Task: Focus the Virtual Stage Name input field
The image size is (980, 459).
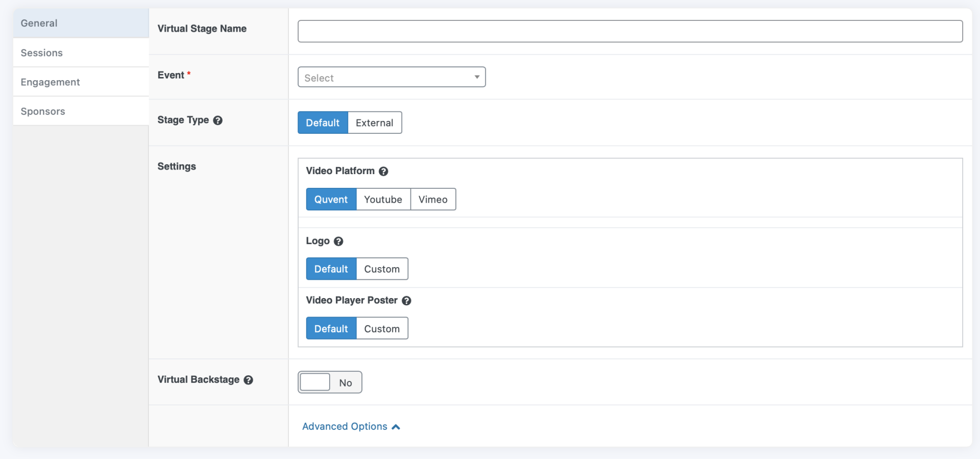Action: coord(630,31)
